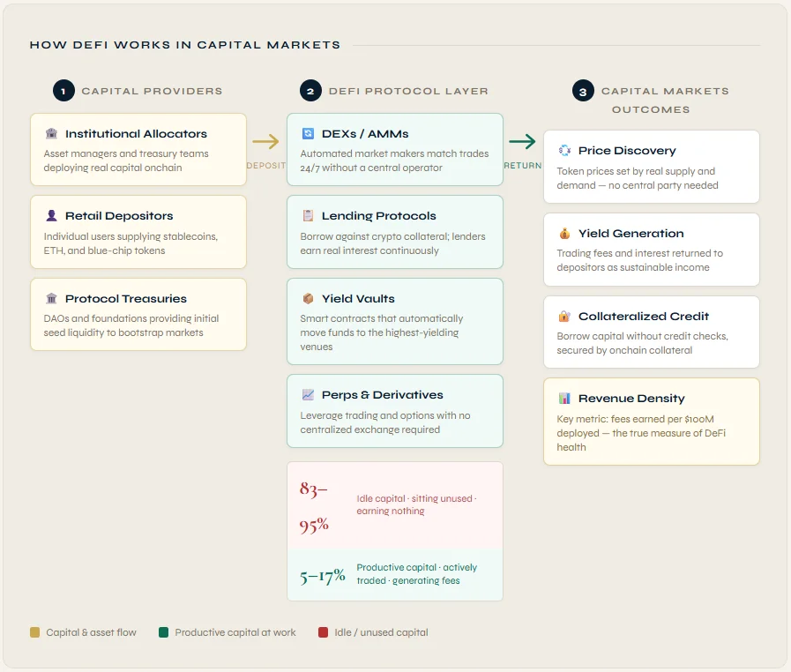Viewport: 791px width, 672px height.
Task: Click the step 1 Capital Providers badge
Action: pos(63,91)
